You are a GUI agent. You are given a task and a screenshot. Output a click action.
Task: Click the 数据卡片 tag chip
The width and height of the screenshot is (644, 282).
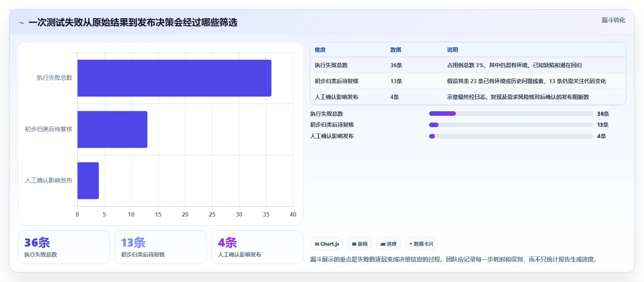pos(421,244)
